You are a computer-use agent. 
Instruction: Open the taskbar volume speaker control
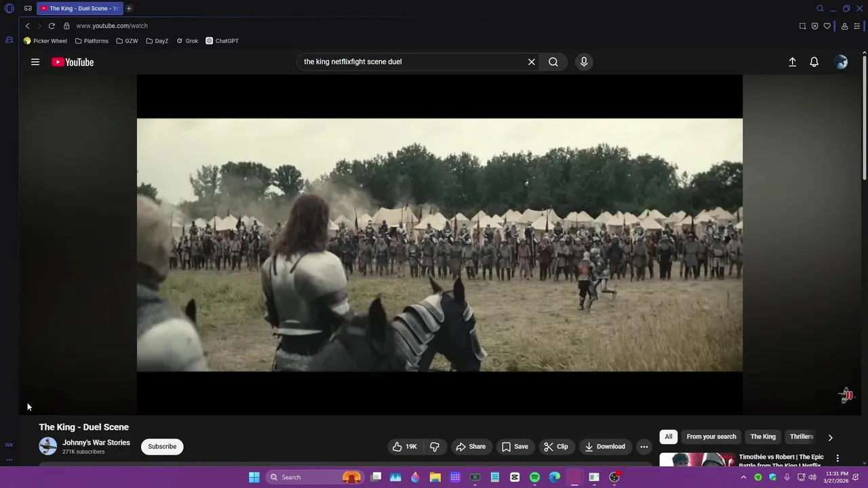coord(812,477)
